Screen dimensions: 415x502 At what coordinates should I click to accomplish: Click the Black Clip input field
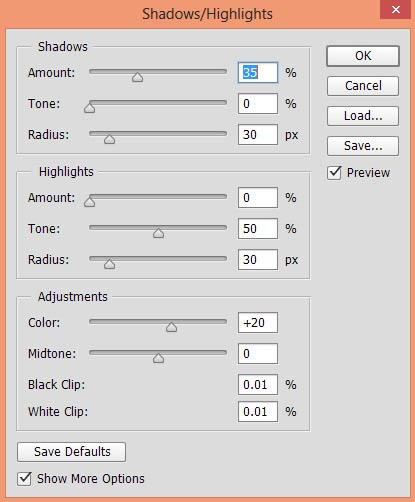(x=258, y=385)
